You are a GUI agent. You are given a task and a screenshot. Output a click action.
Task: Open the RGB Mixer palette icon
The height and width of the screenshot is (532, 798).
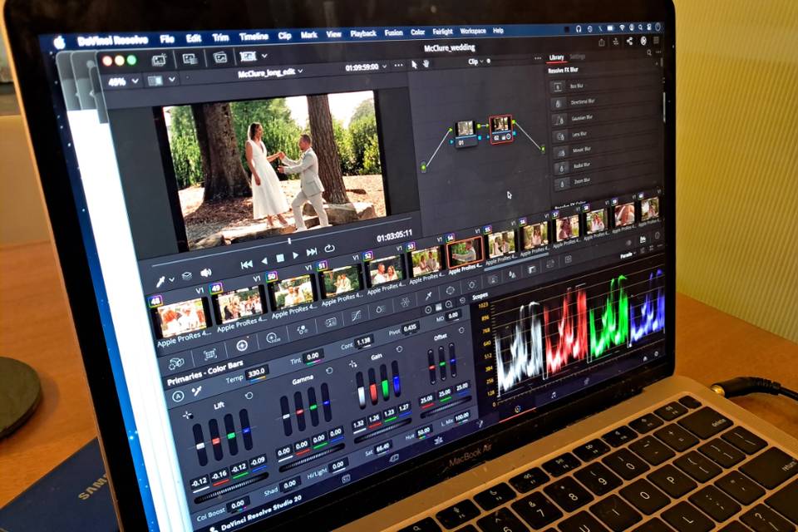(x=302, y=330)
